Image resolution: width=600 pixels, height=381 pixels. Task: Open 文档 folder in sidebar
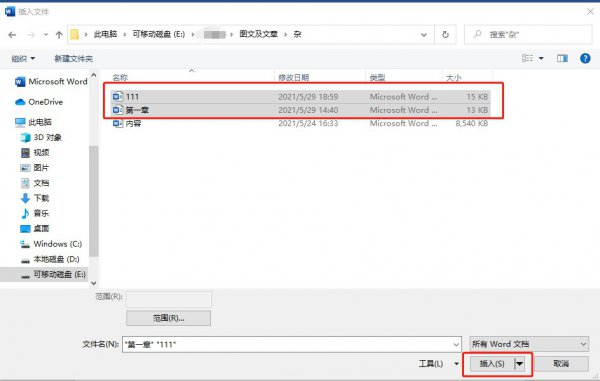pyautogui.click(x=35, y=183)
